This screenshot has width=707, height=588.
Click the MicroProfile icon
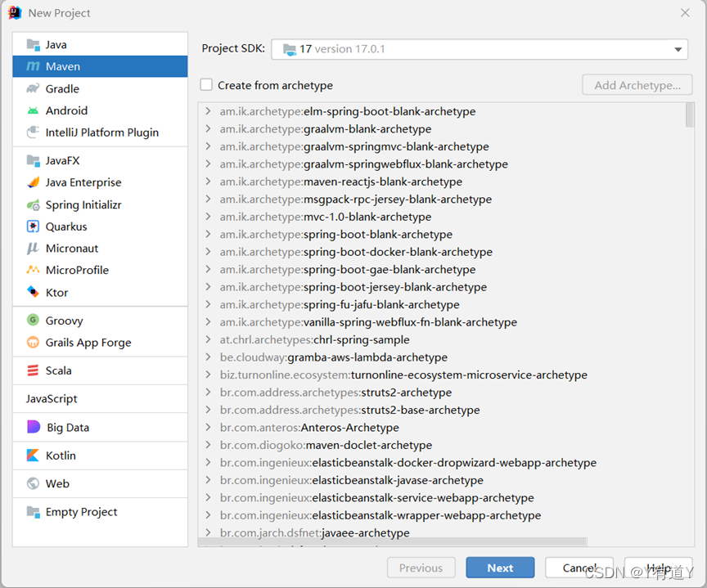point(33,270)
